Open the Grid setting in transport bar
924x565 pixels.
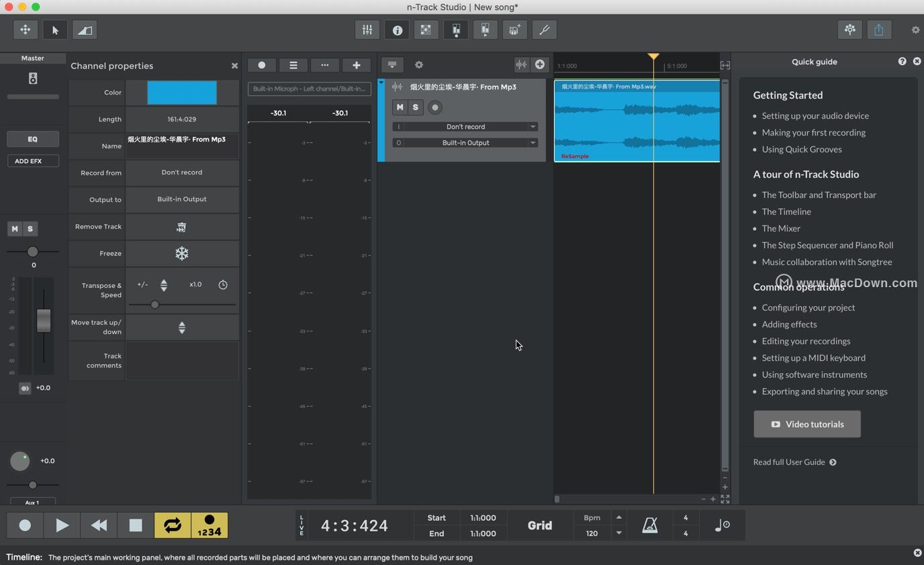click(x=540, y=525)
